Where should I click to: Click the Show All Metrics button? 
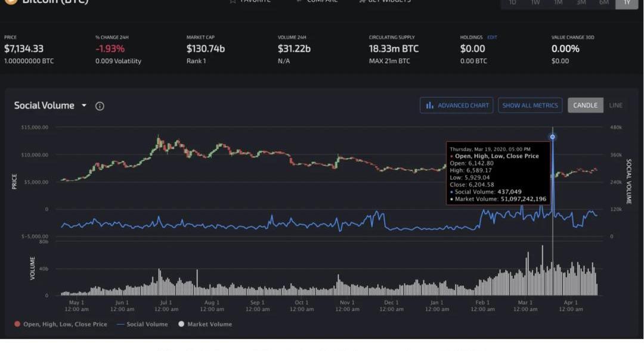click(x=530, y=105)
